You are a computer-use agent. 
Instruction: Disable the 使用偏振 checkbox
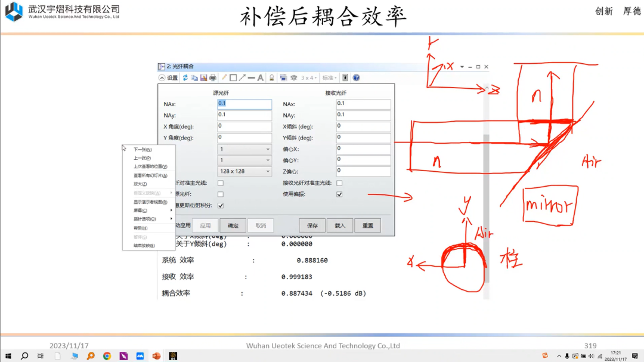pyautogui.click(x=339, y=194)
